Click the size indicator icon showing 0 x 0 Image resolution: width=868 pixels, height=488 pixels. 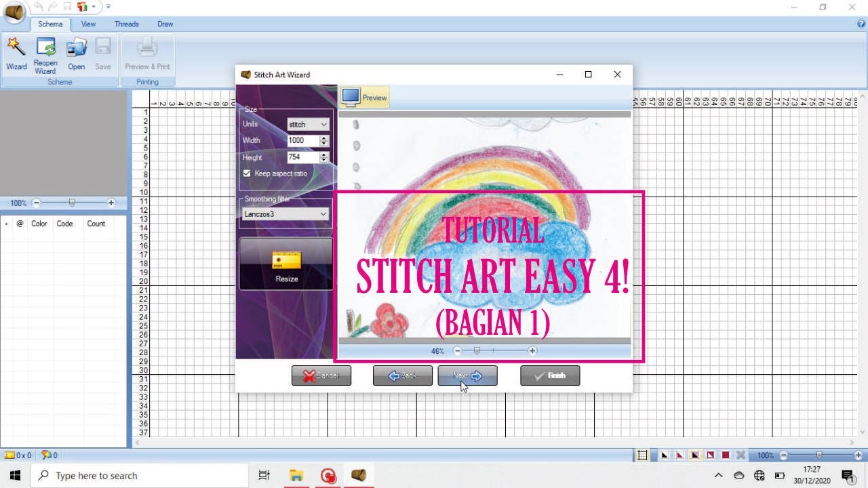[9, 455]
